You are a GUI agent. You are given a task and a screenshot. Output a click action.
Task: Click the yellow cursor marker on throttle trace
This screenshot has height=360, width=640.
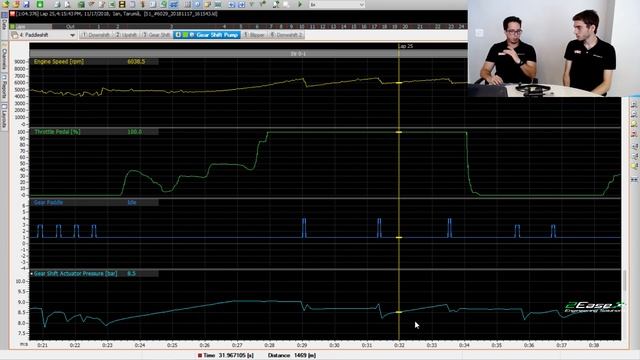click(x=399, y=132)
